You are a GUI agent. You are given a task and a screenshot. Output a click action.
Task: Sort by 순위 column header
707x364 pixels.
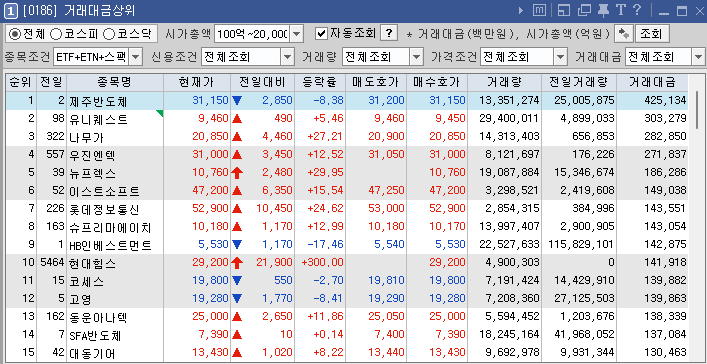coord(21,82)
